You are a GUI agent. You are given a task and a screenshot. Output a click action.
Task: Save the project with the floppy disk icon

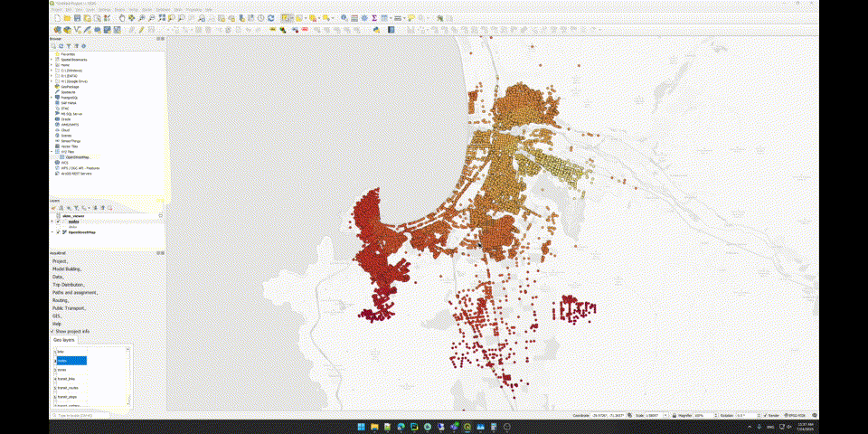coord(77,18)
